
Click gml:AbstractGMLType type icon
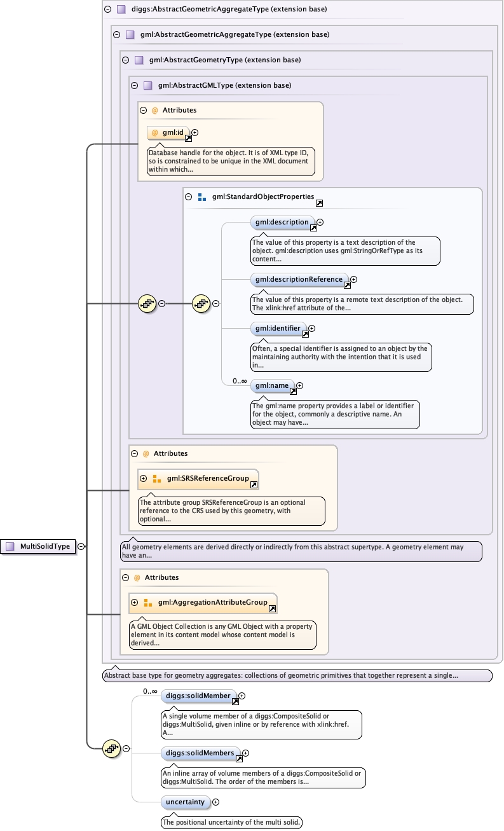coord(148,85)
